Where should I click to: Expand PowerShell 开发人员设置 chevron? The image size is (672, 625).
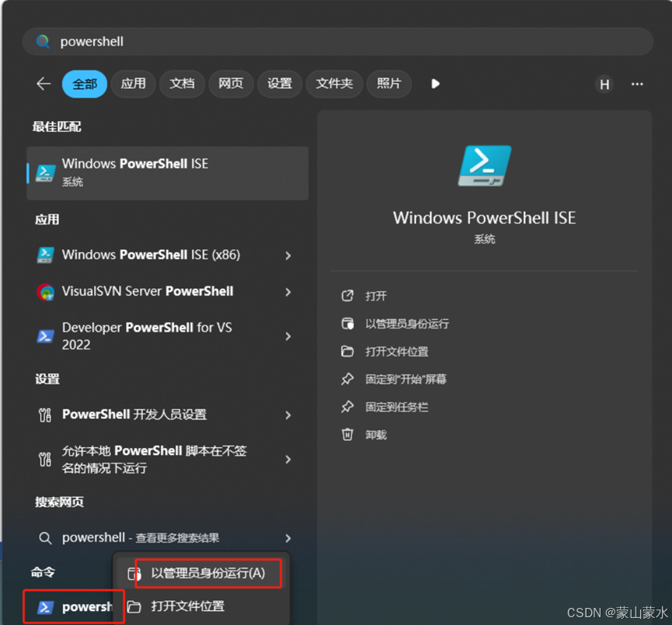tap(288, 415)
